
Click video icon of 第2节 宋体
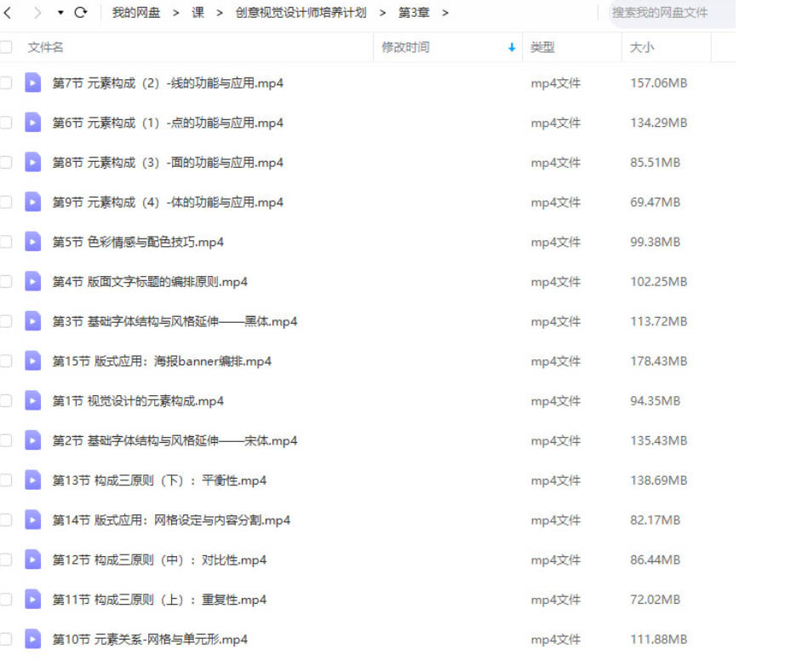[32, 440]
